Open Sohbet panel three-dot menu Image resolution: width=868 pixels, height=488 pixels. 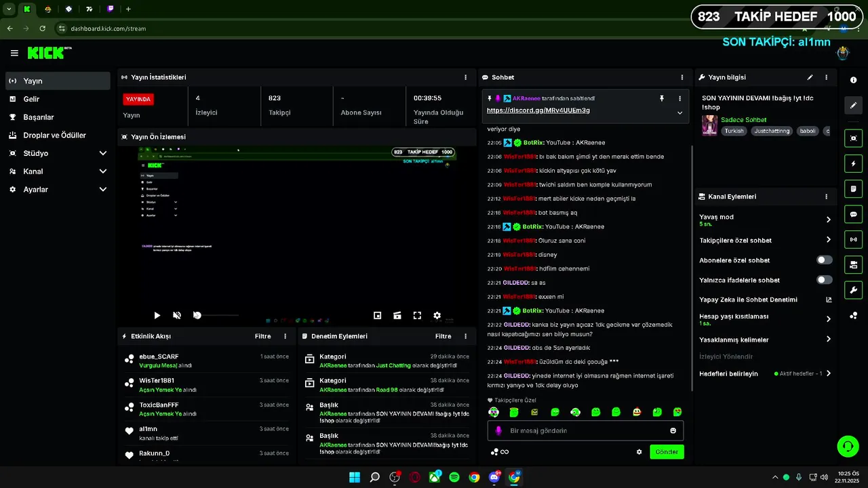click(x=682, y=77)
